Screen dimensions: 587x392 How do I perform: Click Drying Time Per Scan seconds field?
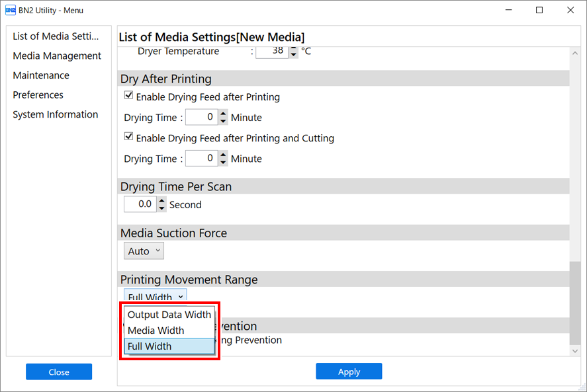pyautogui.click(x=140, y=204)
